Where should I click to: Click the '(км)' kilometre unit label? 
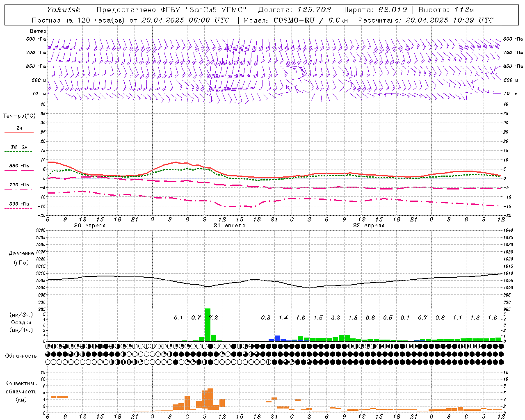coord(21,399)
